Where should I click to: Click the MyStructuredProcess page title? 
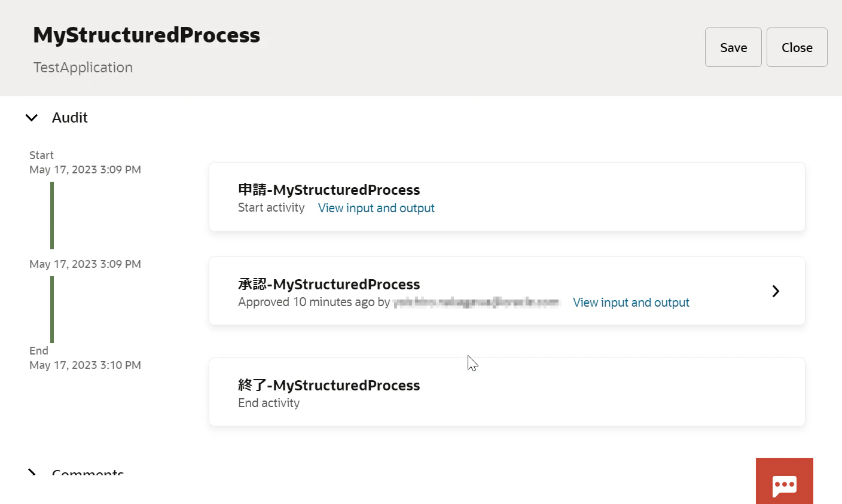coord(147,35)
